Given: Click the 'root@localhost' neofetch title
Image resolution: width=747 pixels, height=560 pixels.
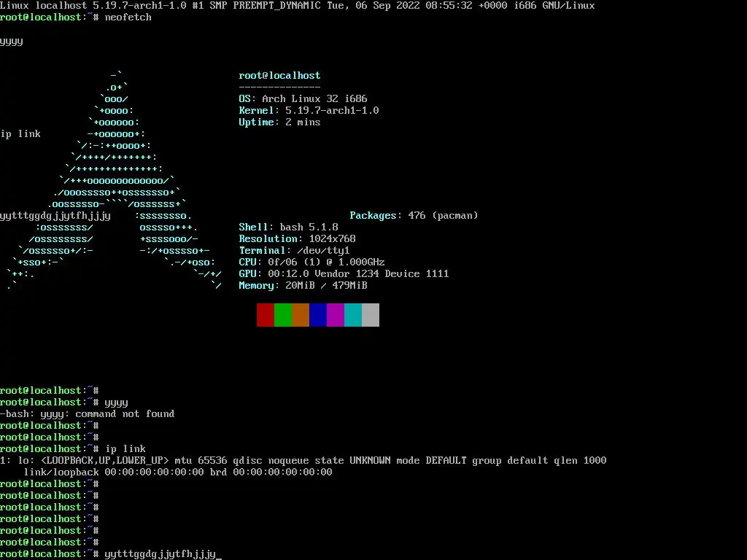Looking at the screenshot, I should click(279, 75).
